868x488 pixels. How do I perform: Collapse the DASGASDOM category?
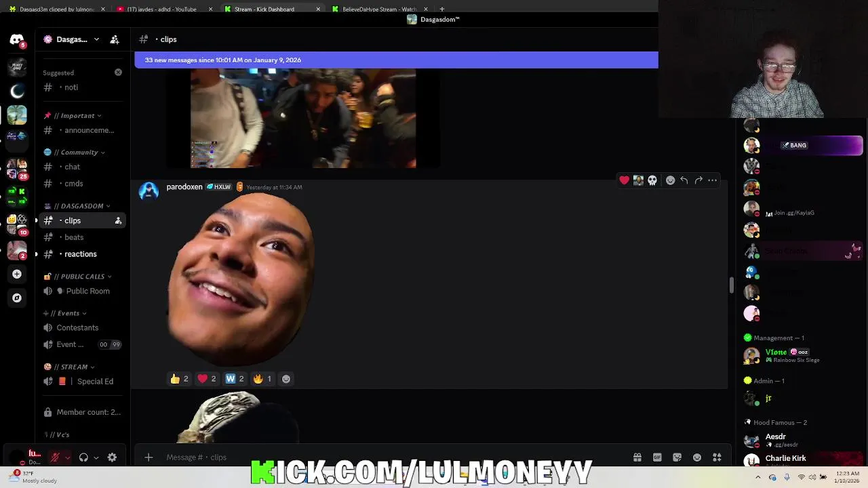pos(78,205)
